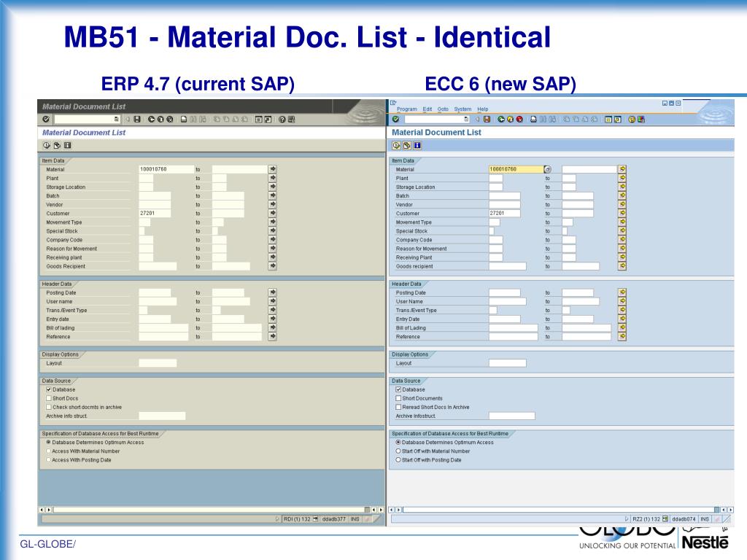Click the Posting Date from-field in ERP 4.7
This screenshot has width=747, height=560.
tap(155, 293)
